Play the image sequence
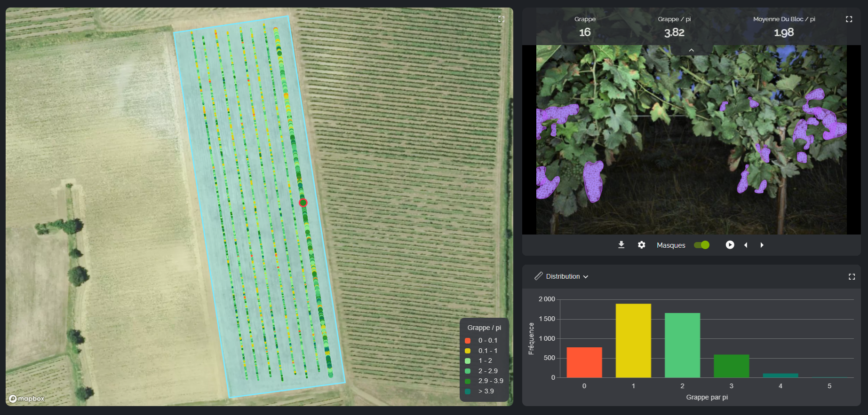 coord(730,245)
